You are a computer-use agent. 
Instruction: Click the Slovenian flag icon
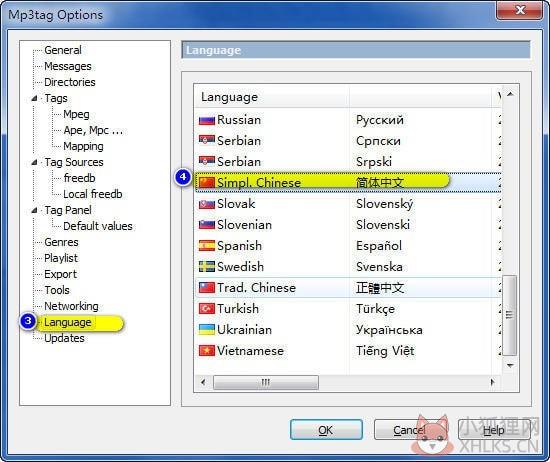(207, 225)
